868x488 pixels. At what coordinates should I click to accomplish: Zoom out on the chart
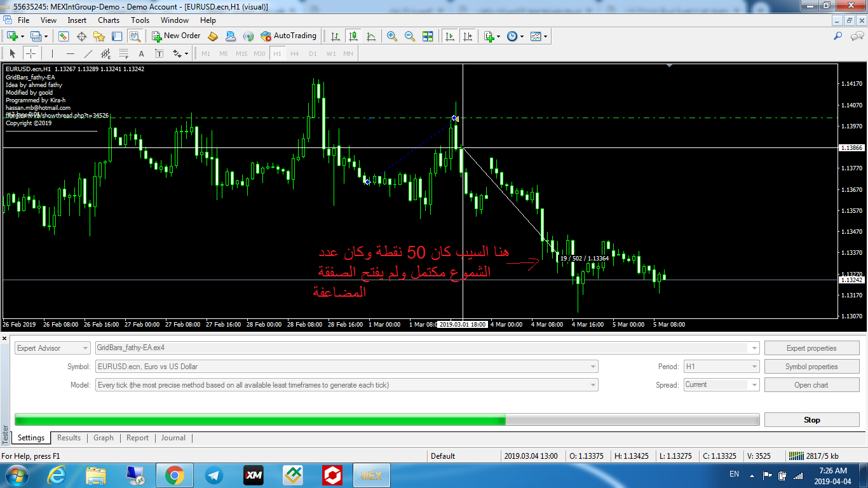[x=410, y=36]
